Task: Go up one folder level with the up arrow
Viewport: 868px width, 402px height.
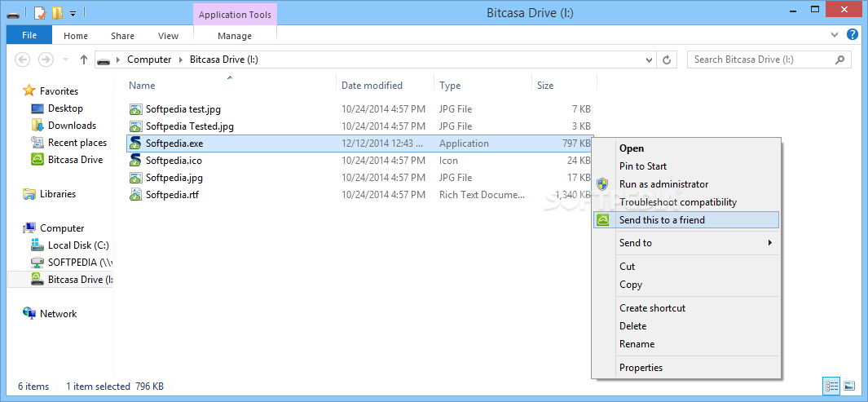Action: pyautogui.click(x=84, y=60)
